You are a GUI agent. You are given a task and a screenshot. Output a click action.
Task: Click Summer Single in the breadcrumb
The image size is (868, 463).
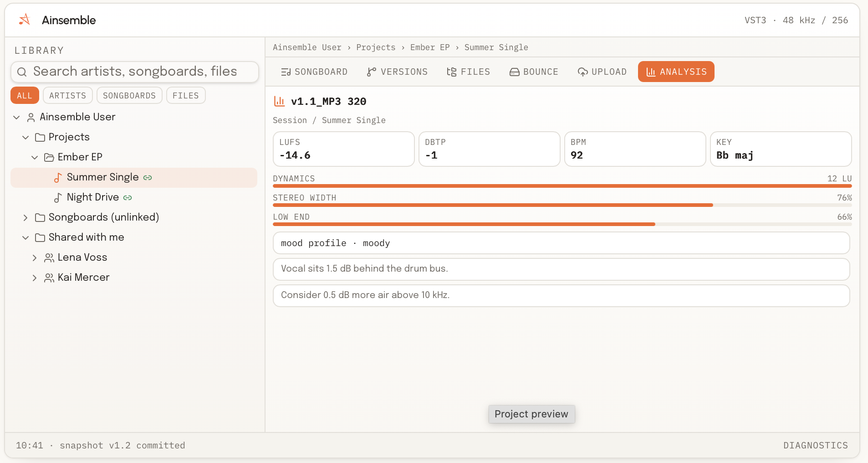(496, 47)
